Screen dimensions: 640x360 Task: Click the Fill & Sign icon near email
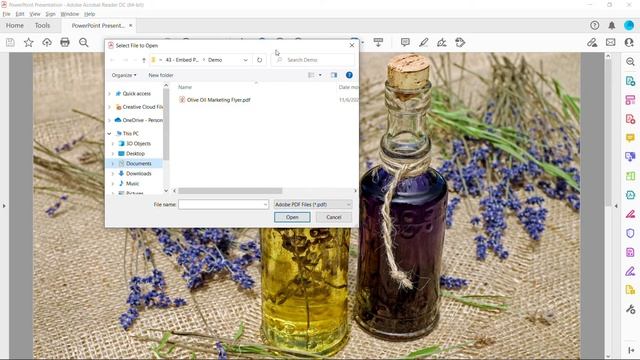[x=592, y=42]
